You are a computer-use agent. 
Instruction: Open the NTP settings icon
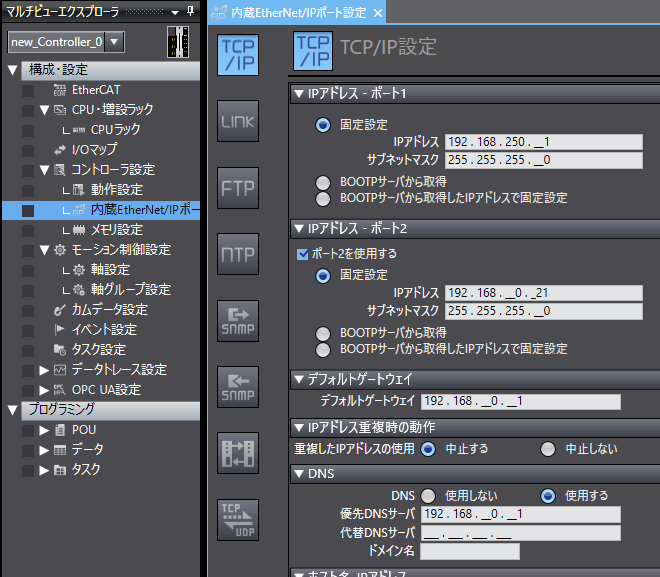pos(237,254)
